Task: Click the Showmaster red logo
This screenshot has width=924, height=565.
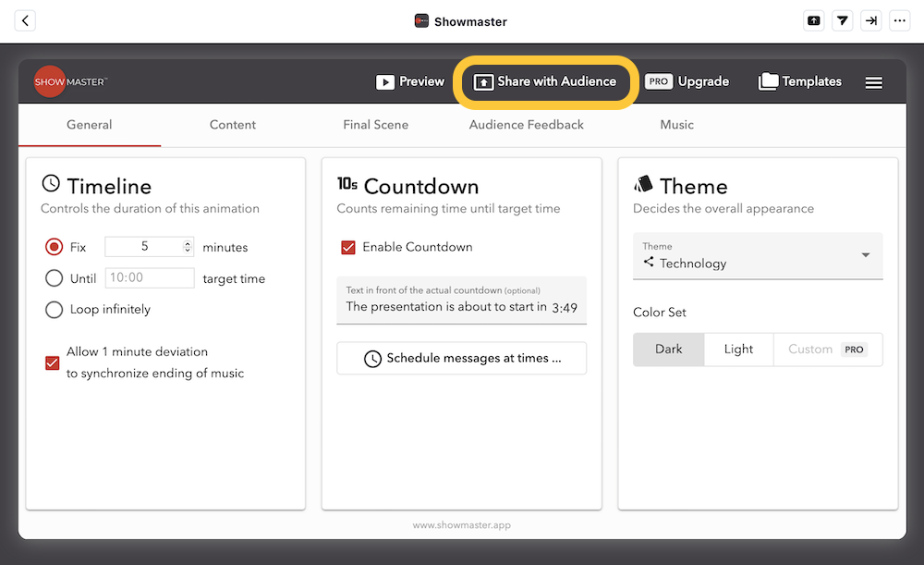Action: (x=50, y=82)
